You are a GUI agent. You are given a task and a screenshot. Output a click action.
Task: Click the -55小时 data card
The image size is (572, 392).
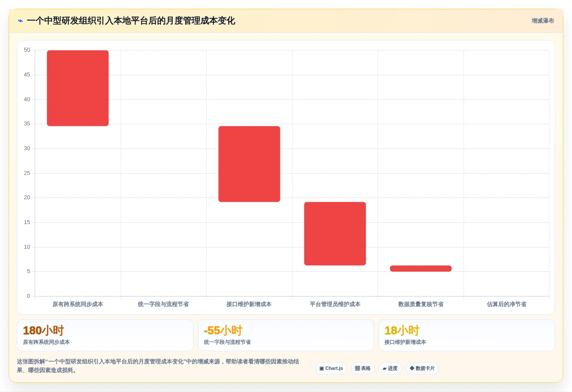[x=286, y=335]
